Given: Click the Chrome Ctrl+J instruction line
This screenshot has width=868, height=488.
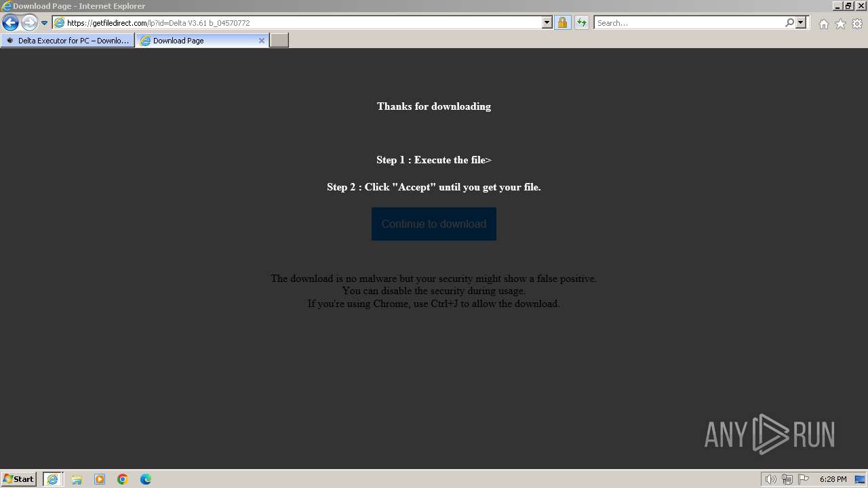Looking at the screenshot, I should pos(434,304).
